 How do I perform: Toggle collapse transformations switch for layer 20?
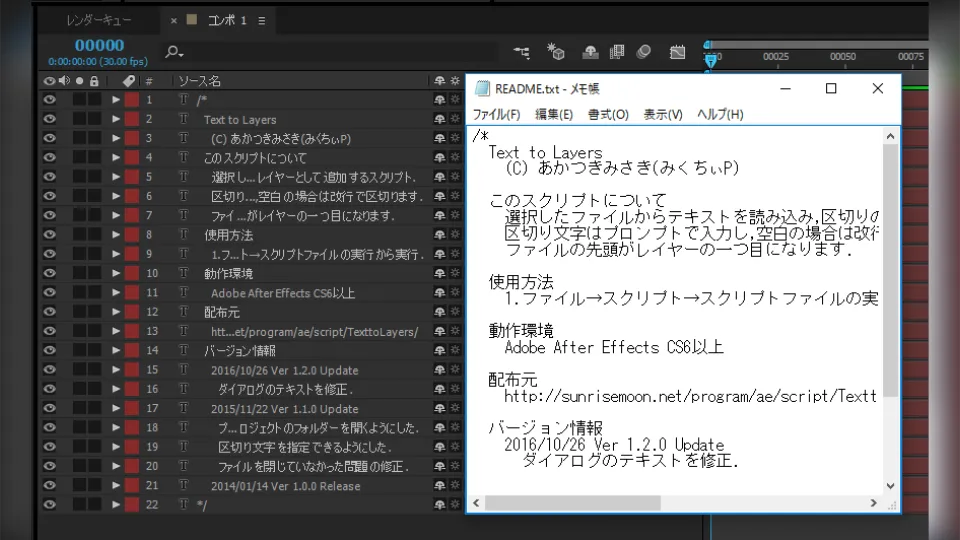455,466
